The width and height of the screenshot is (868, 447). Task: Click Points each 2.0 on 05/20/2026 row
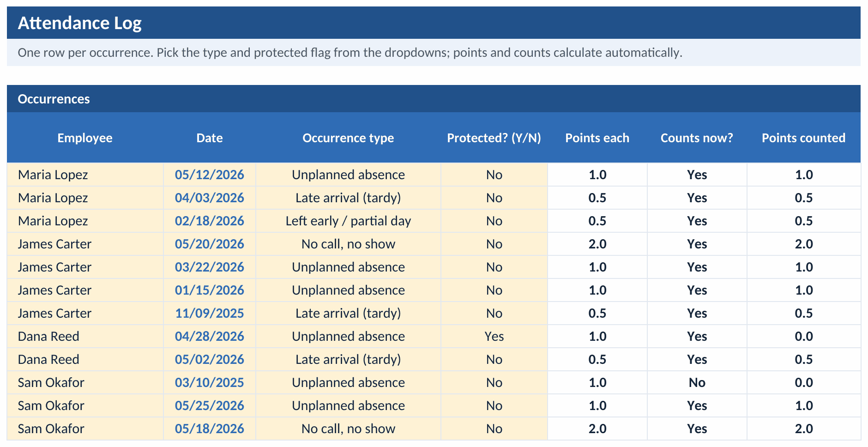tap(597, 244)
